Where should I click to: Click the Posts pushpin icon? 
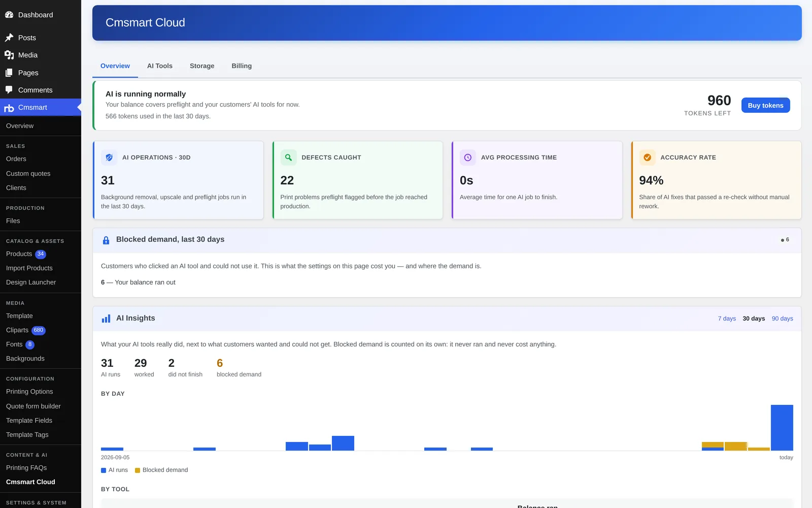(9, 38)
